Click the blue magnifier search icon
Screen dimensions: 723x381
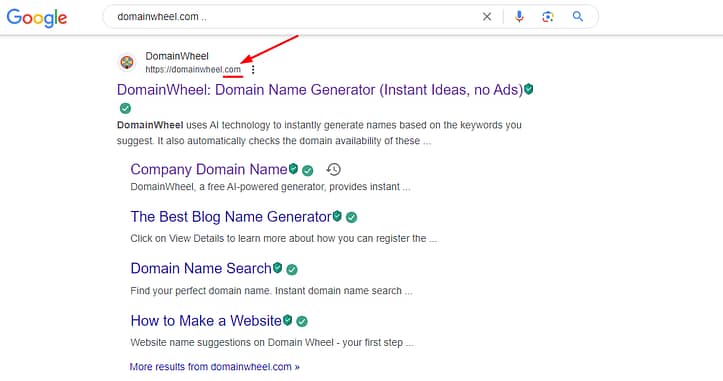pos(578,17)
